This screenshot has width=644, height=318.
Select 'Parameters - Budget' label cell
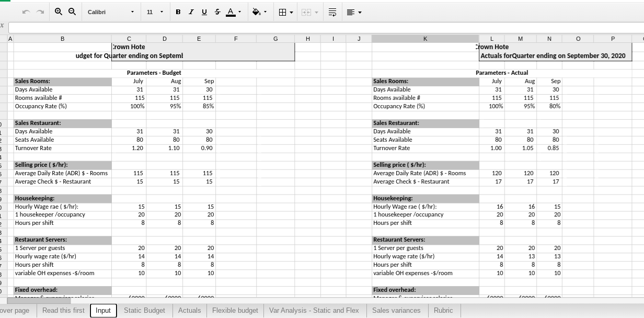[154, 73]
